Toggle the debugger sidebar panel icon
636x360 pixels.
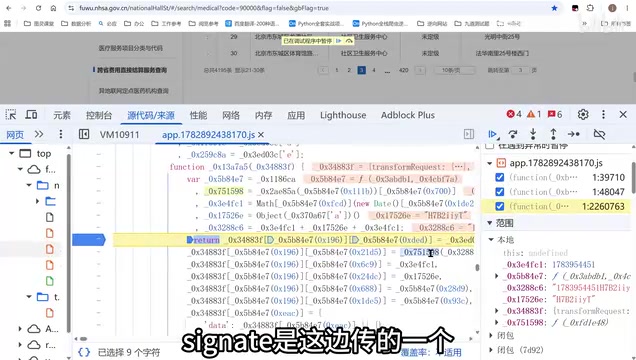click(468, 134)
